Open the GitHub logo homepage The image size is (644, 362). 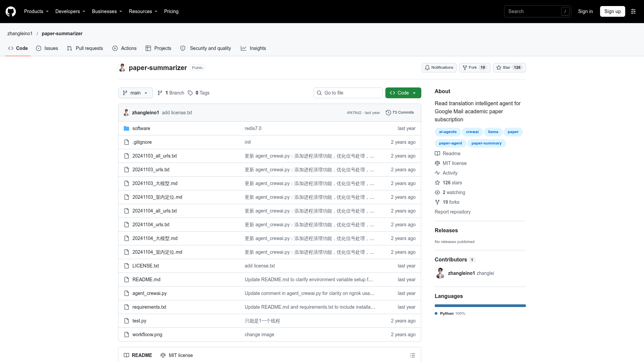click(11, 11)
